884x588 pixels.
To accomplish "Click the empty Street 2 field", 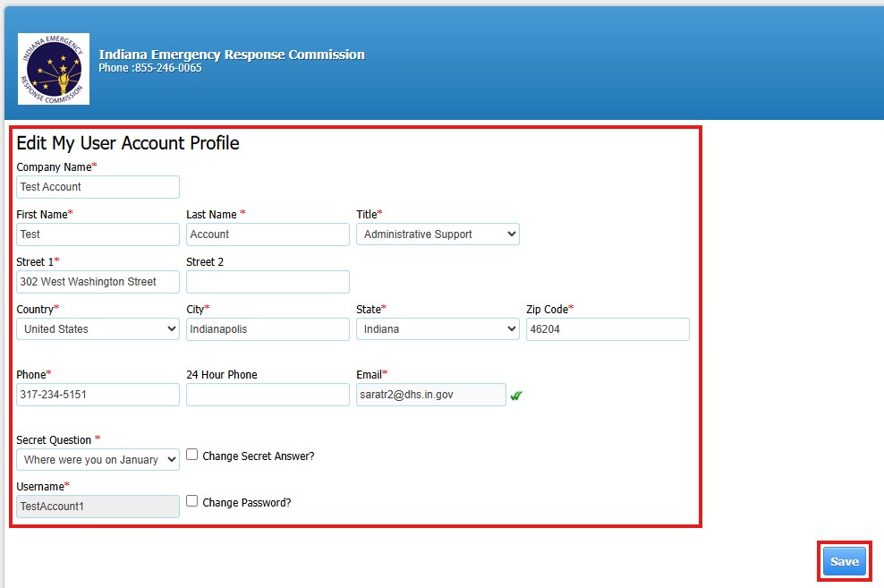I will 267,281.
